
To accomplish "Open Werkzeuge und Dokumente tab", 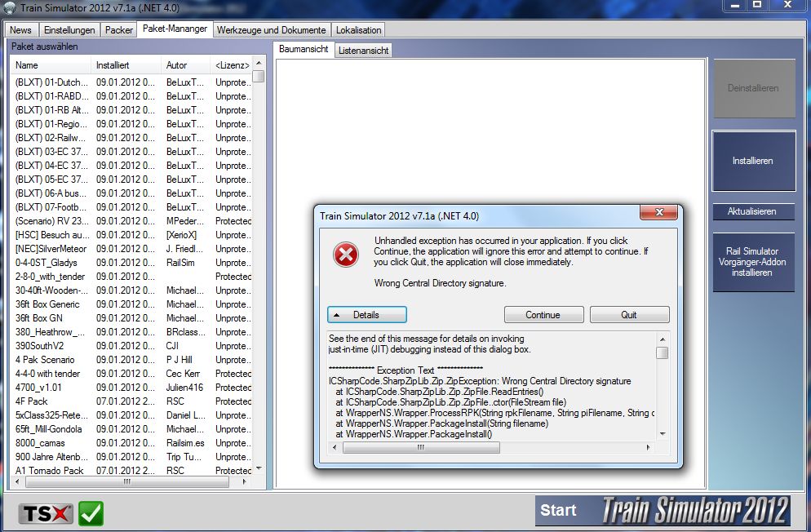I will tap(271, 30).
